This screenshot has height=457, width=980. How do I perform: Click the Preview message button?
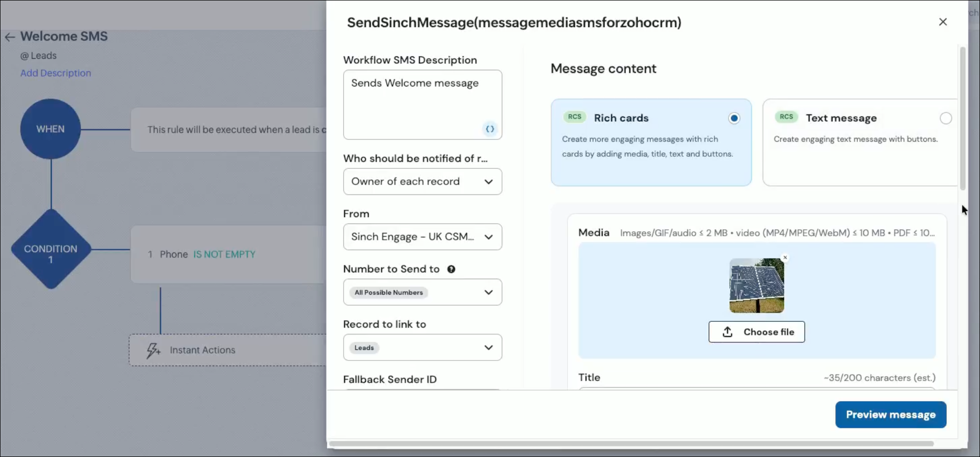point(890,415)
